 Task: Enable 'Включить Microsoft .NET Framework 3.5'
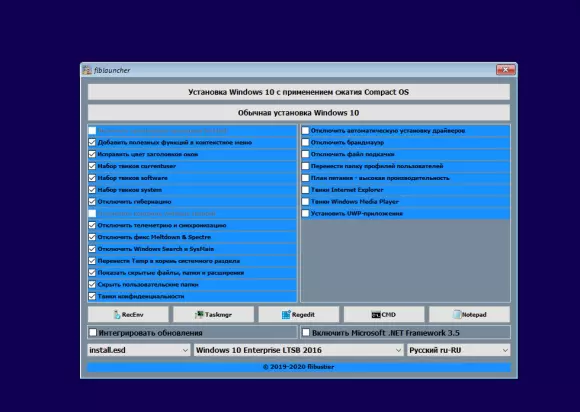306,332
